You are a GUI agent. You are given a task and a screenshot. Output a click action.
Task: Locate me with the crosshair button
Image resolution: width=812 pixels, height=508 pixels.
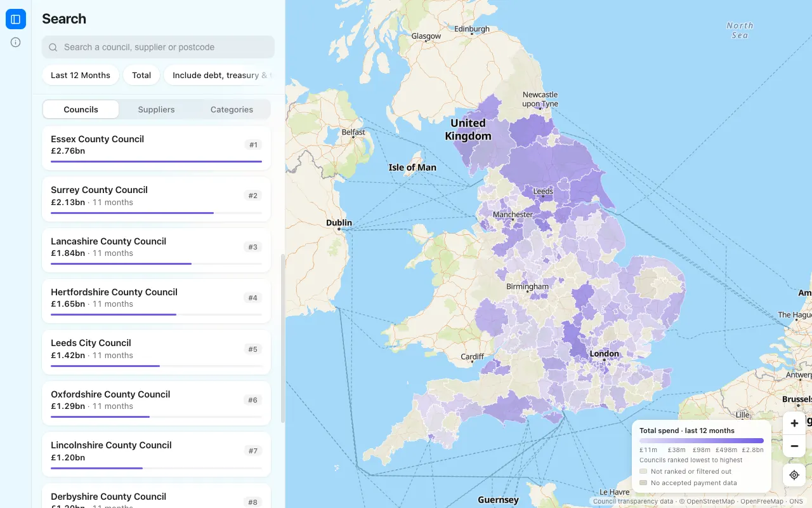click(x=794, y=475)
